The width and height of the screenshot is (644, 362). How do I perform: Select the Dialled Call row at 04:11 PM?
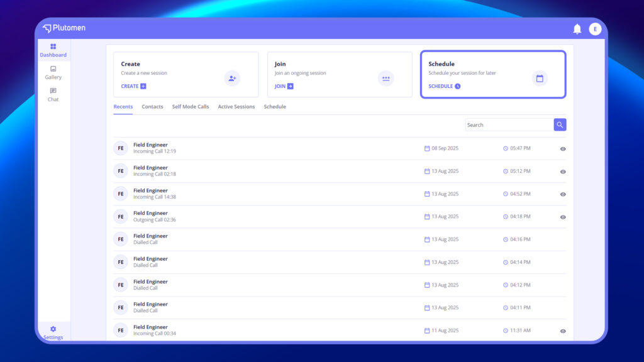click(x=340, y=307)
